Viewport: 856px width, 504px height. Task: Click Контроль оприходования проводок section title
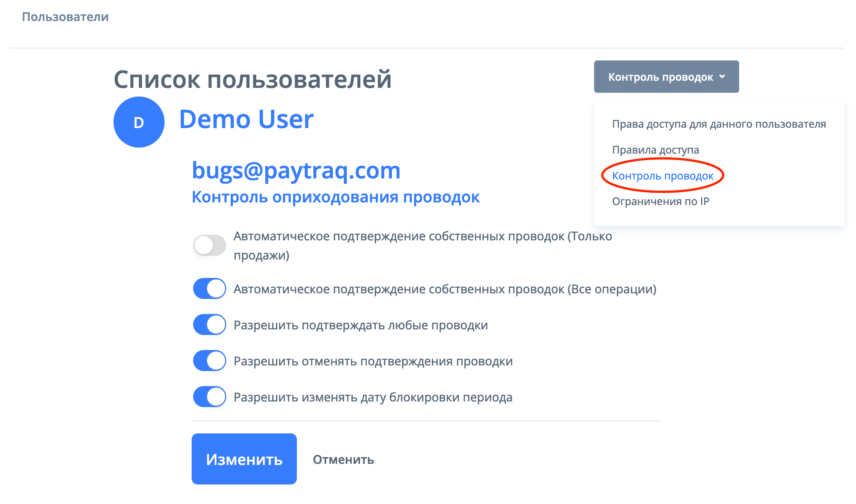(x=335, y=197)
